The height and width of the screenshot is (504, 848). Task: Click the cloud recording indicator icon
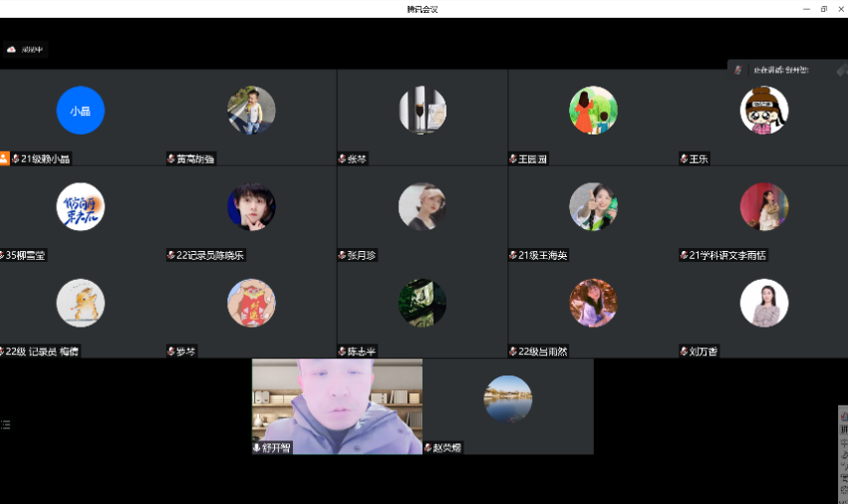[12, 49]
